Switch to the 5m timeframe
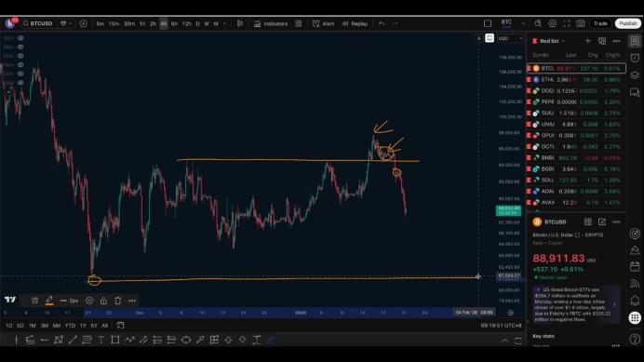Screen dimensions: 644x362 point(101,24)
